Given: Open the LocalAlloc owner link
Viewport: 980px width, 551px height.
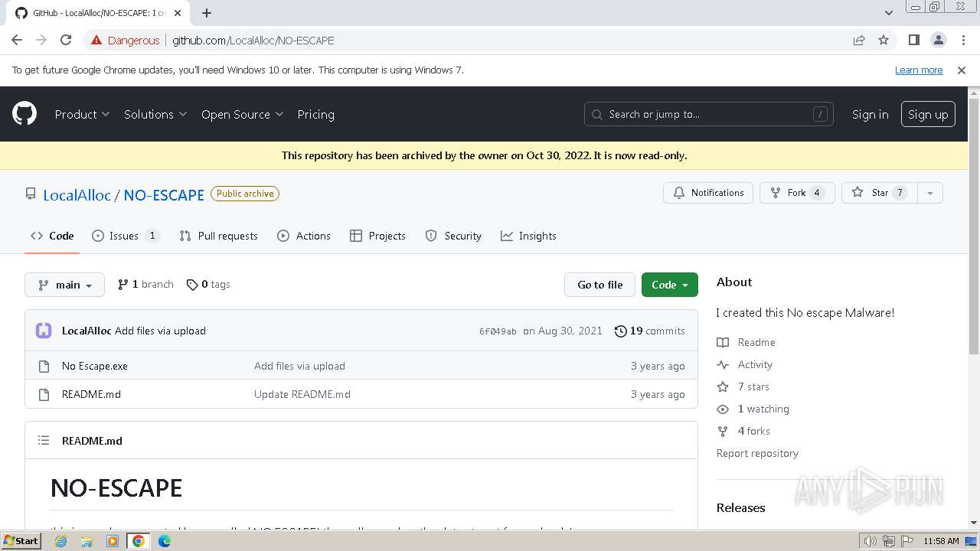Looking at the screenshot, I should (x=77, y=194).
